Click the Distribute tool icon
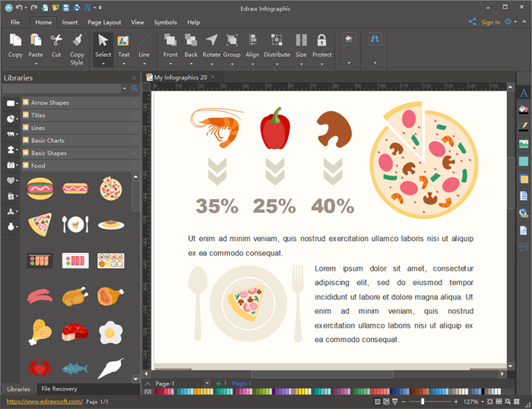532x409 pixels. [x=277, y=41]
